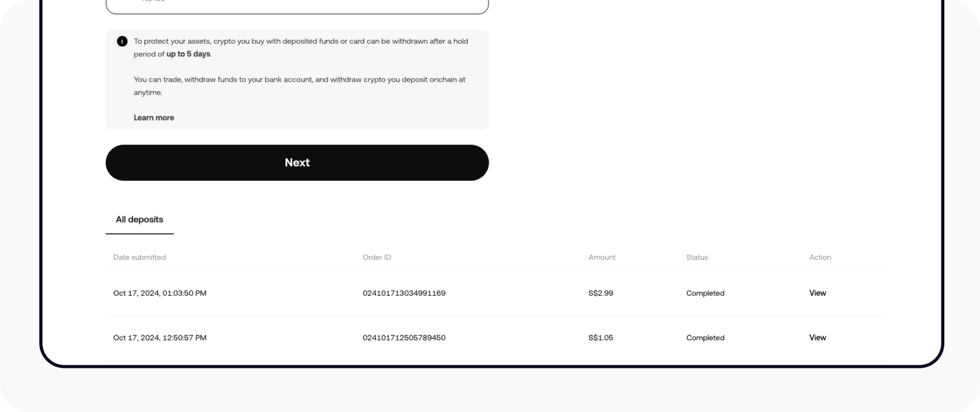
Task: Open Learn more about withdrawal hold period
Action: coord(154,117)
